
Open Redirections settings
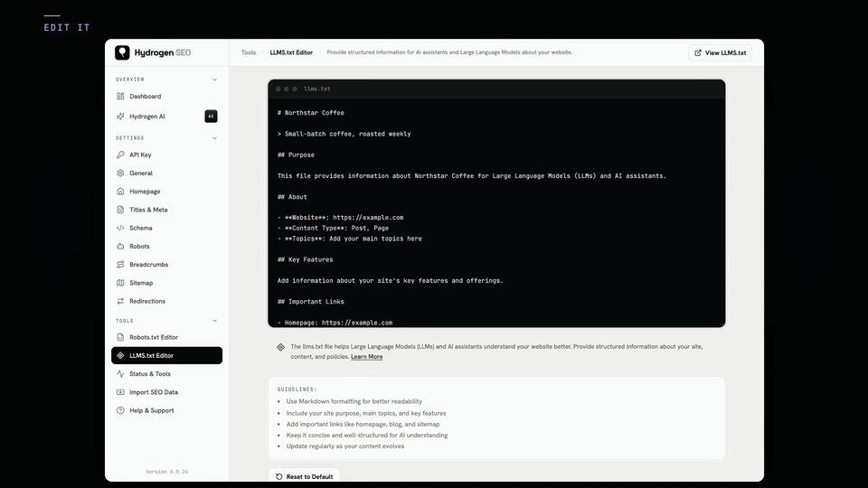pos(166,301)
